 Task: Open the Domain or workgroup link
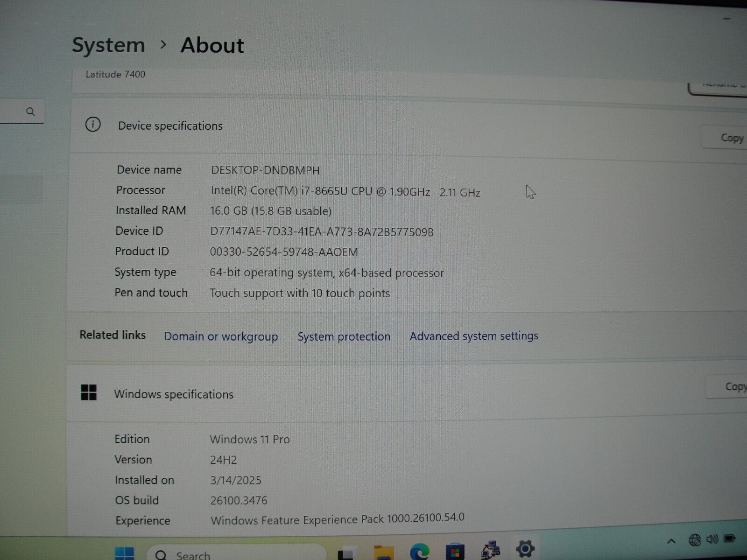point(221,336)
